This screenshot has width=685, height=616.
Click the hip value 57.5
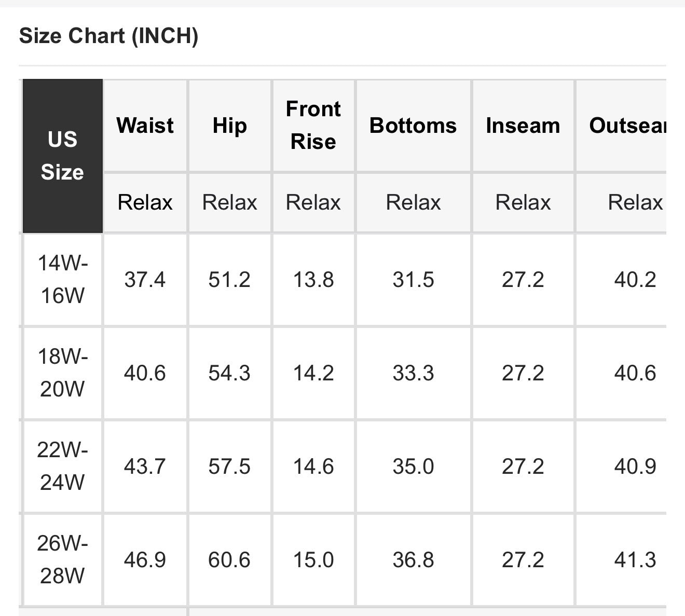coord(229,467)
